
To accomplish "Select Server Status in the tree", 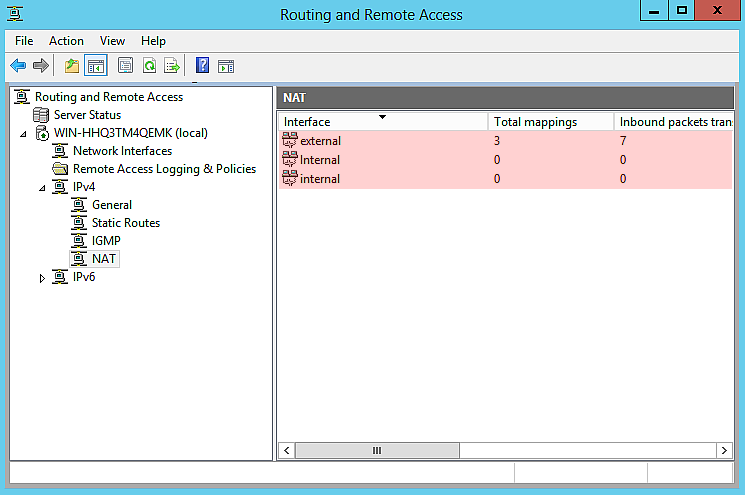I will coord(86,115).
